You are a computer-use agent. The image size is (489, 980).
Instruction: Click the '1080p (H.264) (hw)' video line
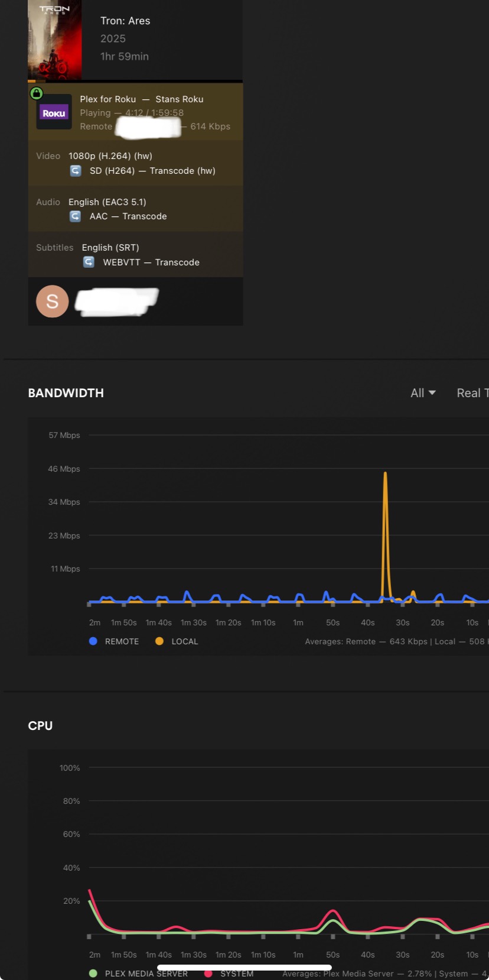pos(110,156)
